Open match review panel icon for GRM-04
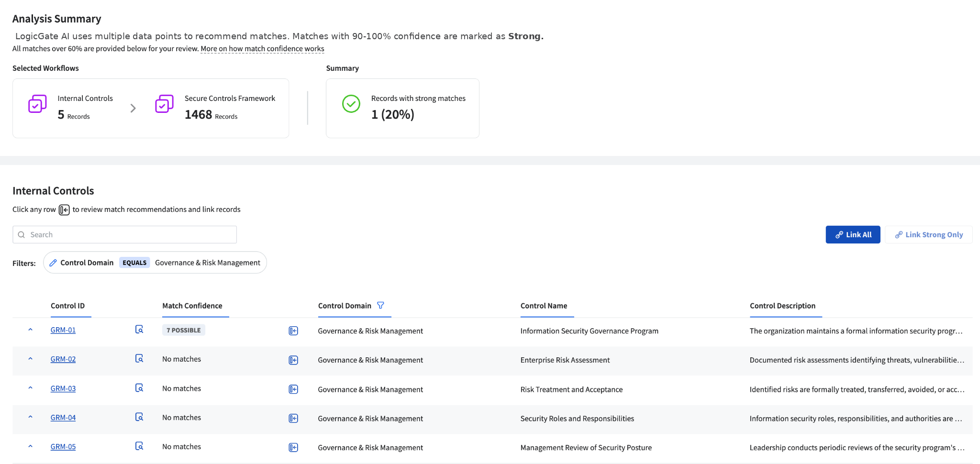This screenshot has height=464, width=980. pyautogui.click(x=293, y=419)
